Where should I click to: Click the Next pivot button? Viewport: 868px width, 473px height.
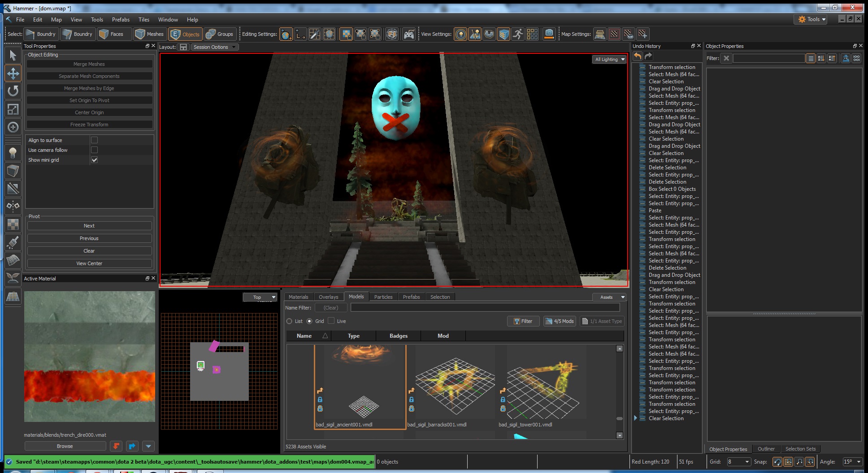pyautogui.click(x=89, y=226)
